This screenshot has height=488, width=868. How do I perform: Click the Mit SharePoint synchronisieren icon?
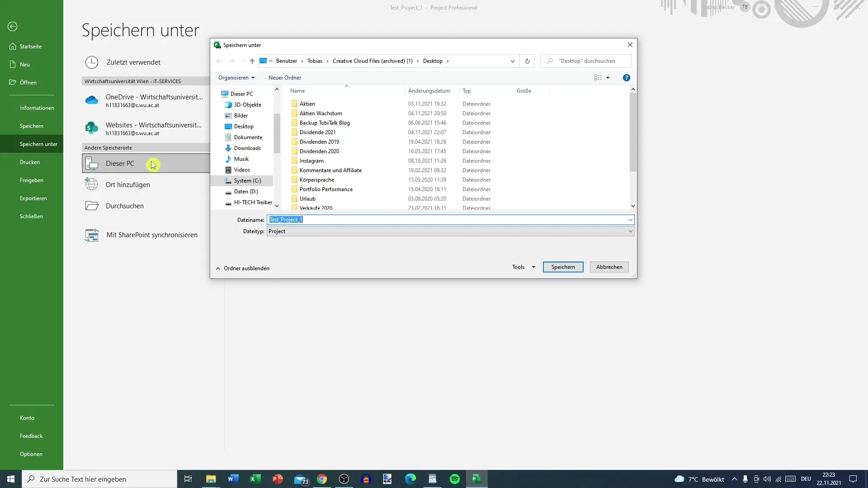[92, 235]
